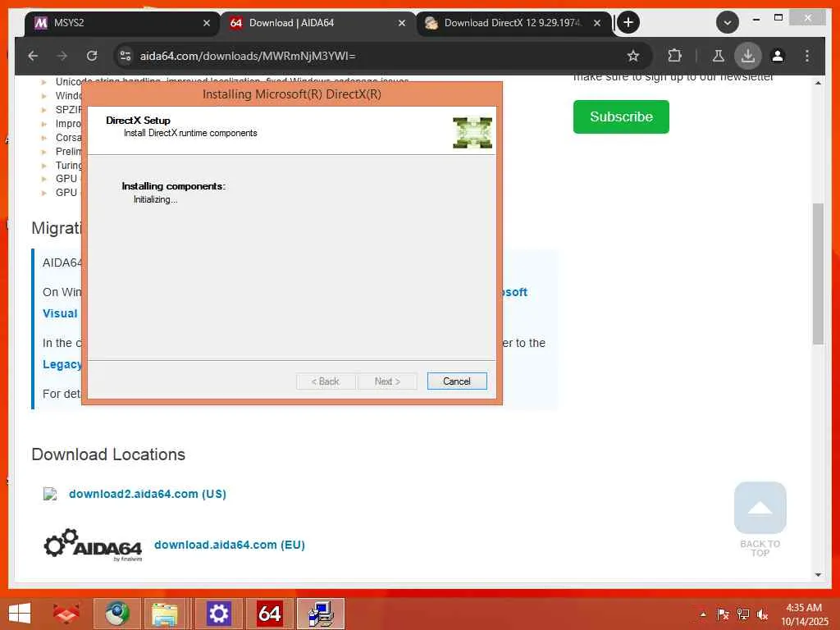Open Chrome Labs flask icon
This screenshot has width=840, height=630.
719,56
